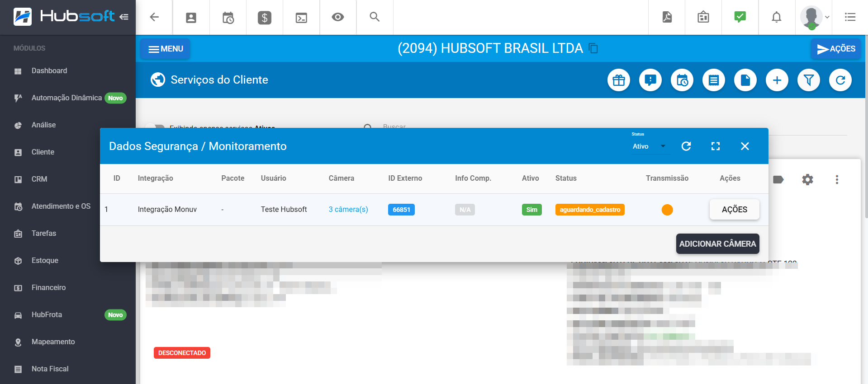
Task: Open the terminal console icon
Action: [x=301, y=18]
